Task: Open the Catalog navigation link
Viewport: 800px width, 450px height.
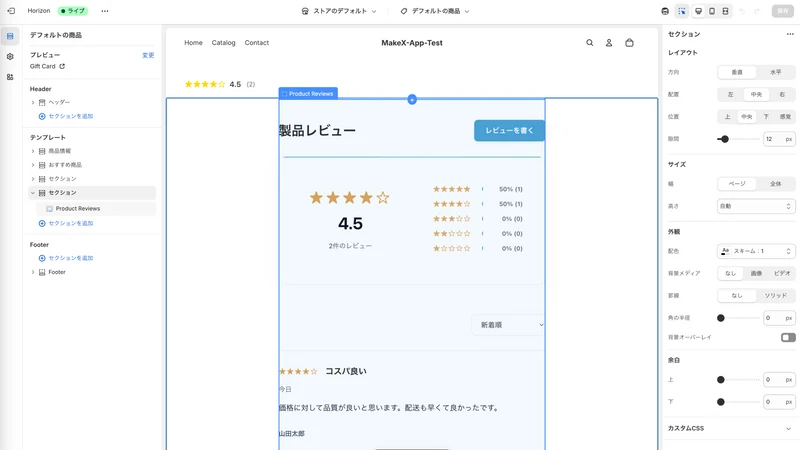Action: tap(223, 43)
